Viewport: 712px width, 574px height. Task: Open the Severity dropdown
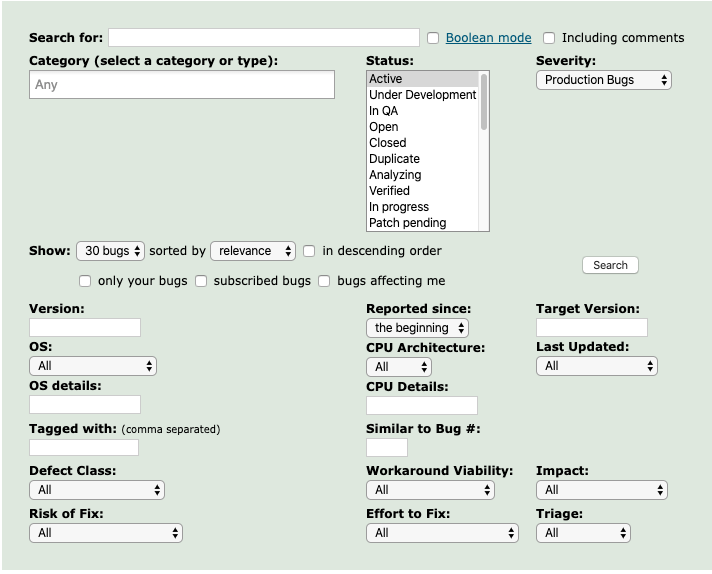coord(604,80)
